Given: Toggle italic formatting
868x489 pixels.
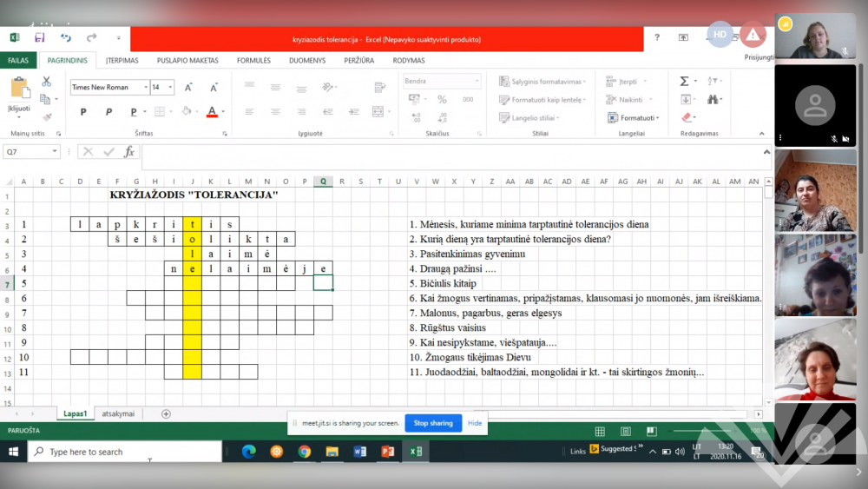Looking at the screenshot, I should pos(108,111).
